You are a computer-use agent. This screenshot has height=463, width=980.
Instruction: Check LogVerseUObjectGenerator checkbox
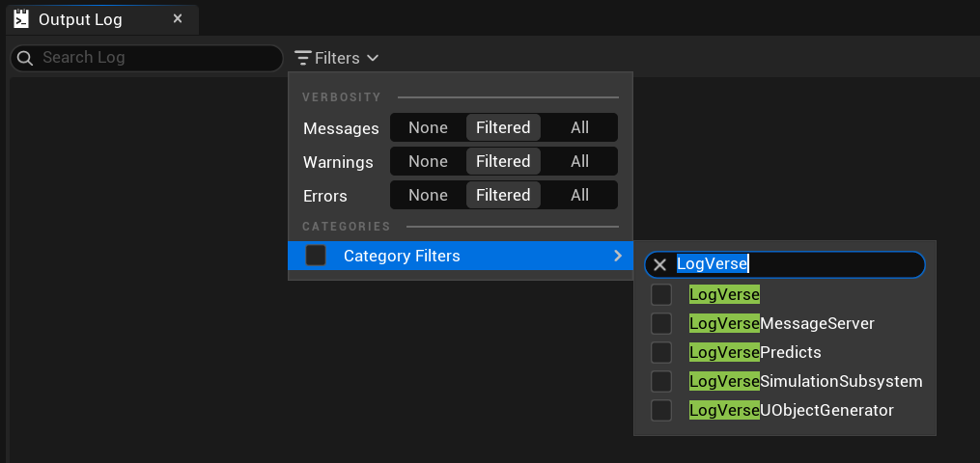[x=661, y=411]
